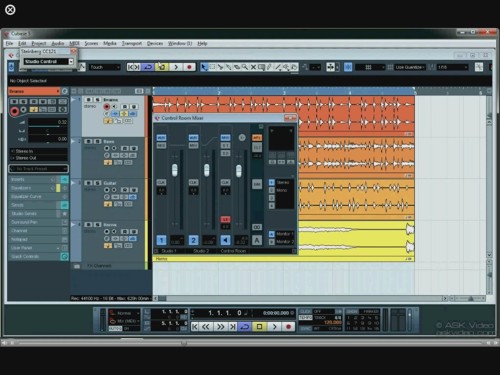Go to project end in transport panel
This screenshot has width=500, height=375.
click(233, 327)
